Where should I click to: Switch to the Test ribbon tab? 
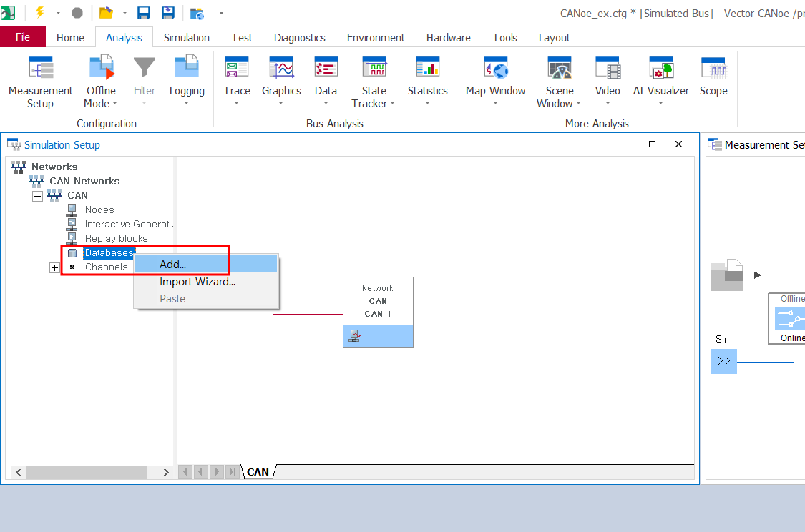pos(242,37)
